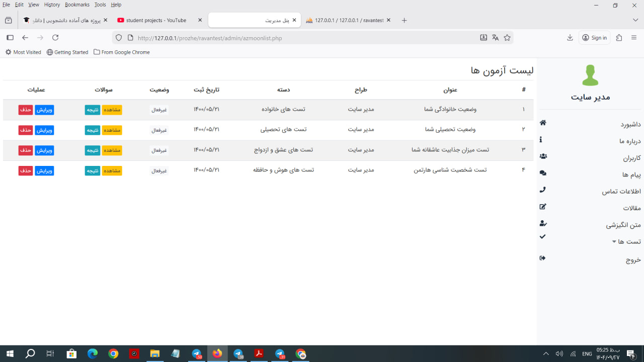
Task: Click the info icon beside درباره ما
Action: (x=541, y=140)
